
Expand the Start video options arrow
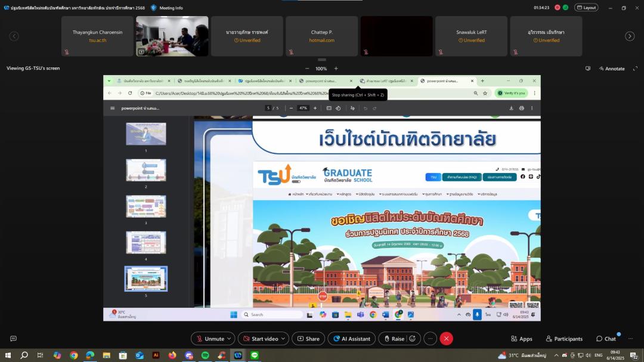point(283,339)
